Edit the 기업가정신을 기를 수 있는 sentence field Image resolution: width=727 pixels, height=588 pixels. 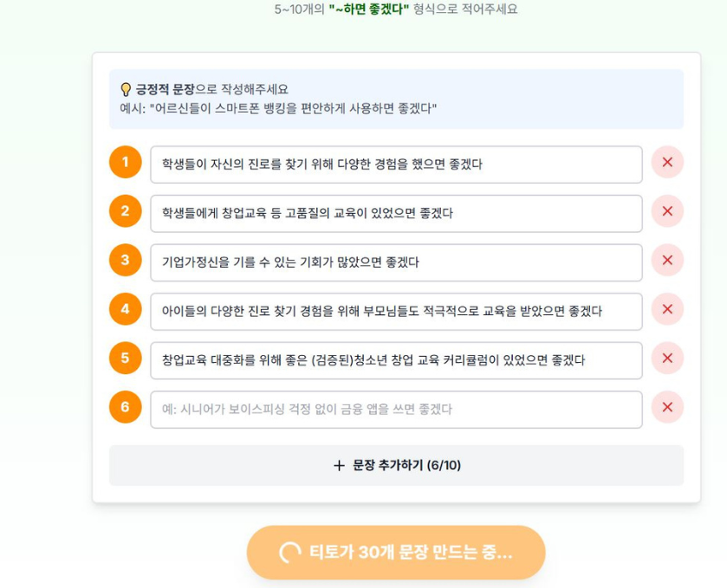[396, 262]
